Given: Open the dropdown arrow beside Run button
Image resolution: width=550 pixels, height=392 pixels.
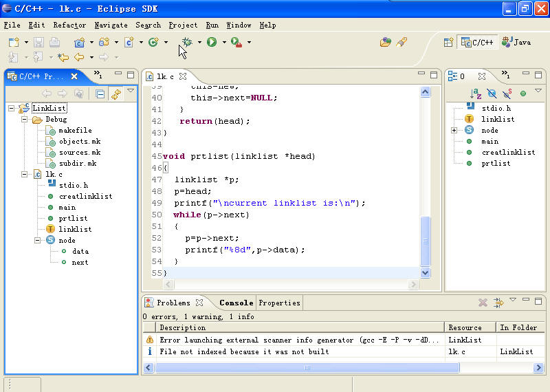Looking at the screenshot, I should [224, 43].
